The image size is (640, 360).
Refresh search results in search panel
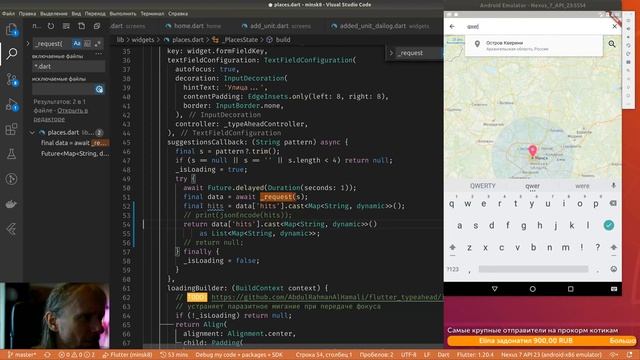pyautogui.click(x=51, y=26)
